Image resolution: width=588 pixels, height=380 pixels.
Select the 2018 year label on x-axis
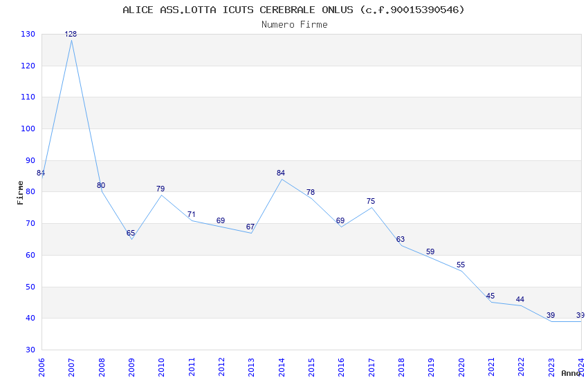[401, 367]
